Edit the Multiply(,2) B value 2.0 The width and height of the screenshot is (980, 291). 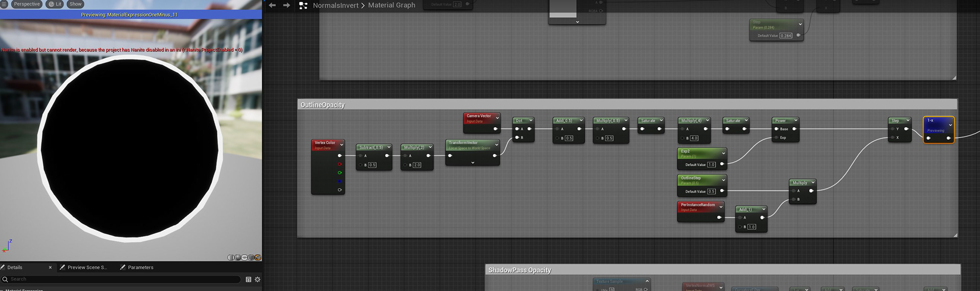tap(417, 165)
